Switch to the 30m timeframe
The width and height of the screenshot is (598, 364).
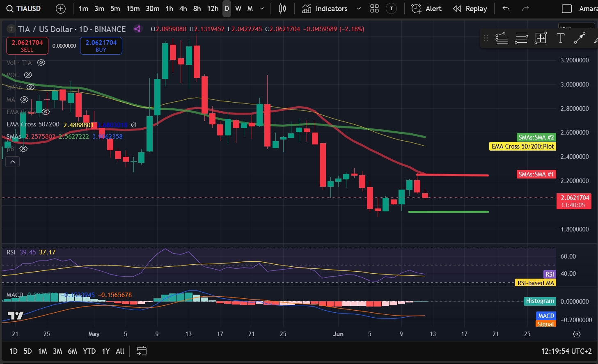coord(153,9)
